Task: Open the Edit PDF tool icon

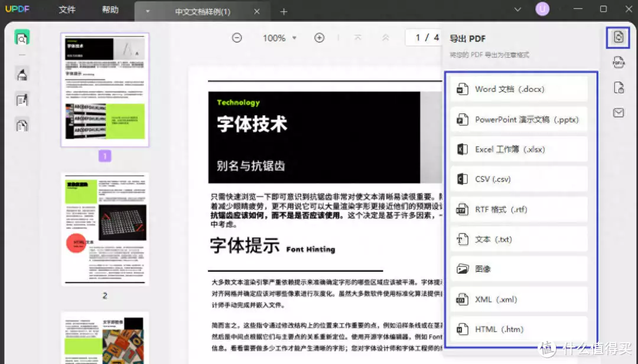Action: [x=22, y=100]
